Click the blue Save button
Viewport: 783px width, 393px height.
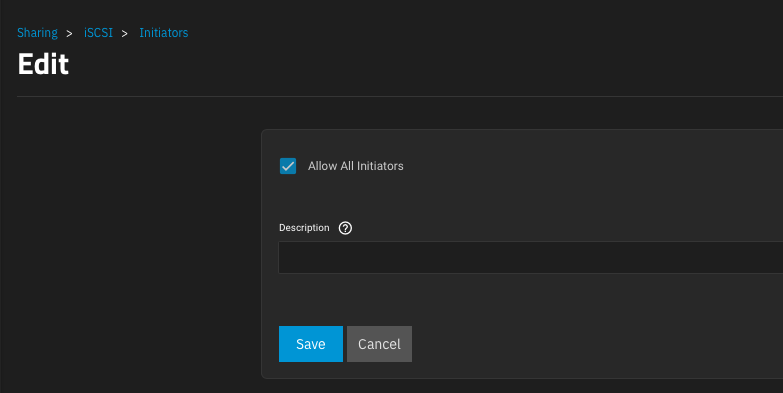[x=311, y=344]
